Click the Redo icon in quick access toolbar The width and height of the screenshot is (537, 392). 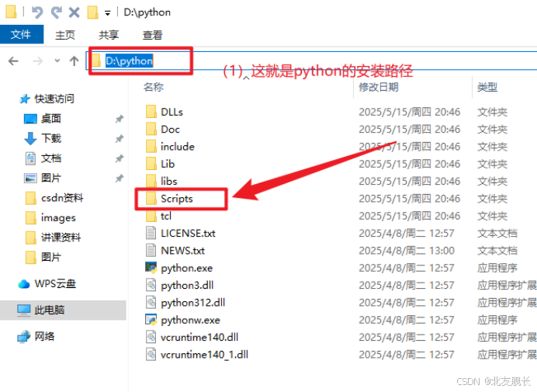click(56, 12)
